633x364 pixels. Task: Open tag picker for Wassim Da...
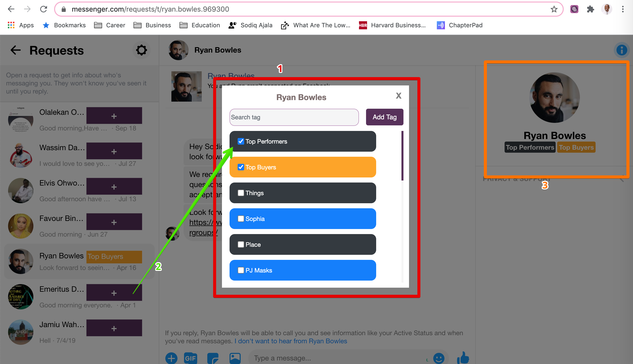[114, 151]
